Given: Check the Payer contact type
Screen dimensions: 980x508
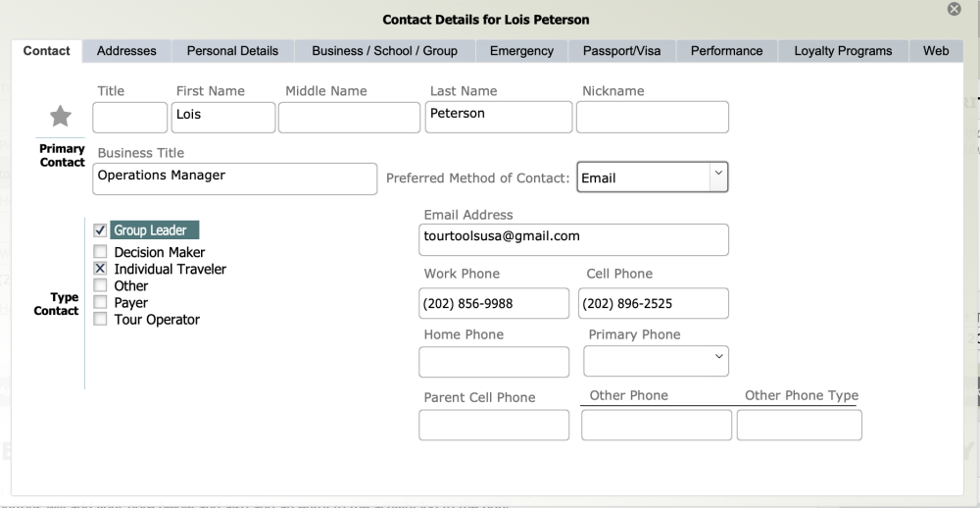Looking at the screenshot, I should click(x=100, y=302).
